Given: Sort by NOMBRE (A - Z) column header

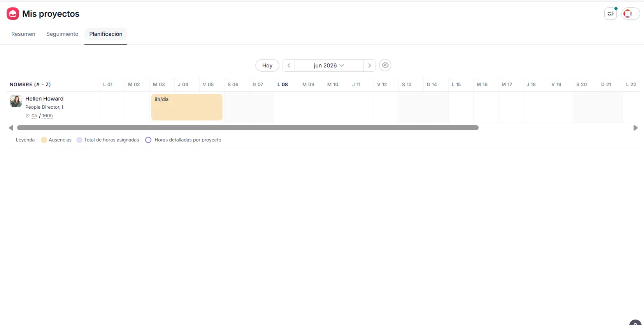Looking at the screenshot, I should pos(30,84).
